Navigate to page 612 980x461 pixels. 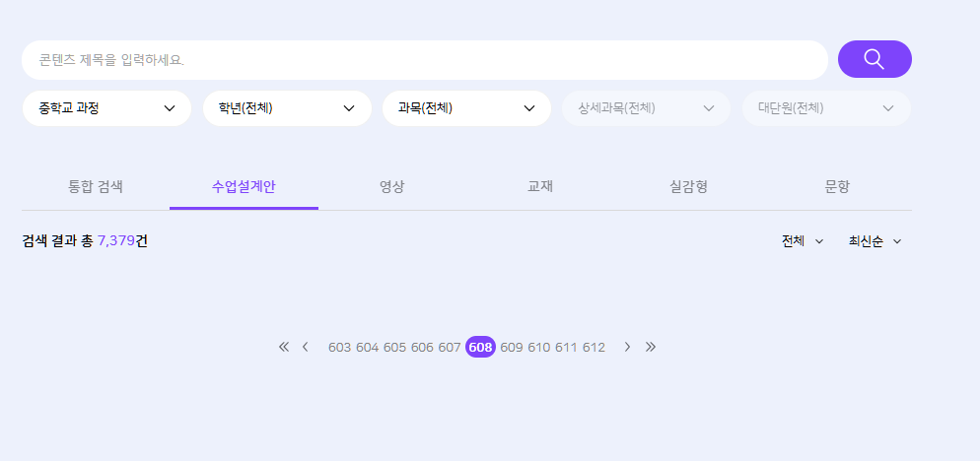[x=594, y=348]
